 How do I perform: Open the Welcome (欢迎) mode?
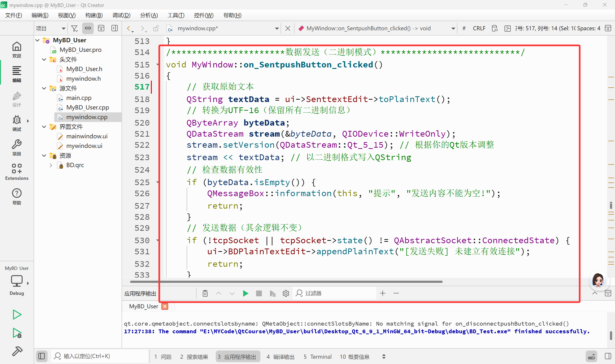(17, 49)
